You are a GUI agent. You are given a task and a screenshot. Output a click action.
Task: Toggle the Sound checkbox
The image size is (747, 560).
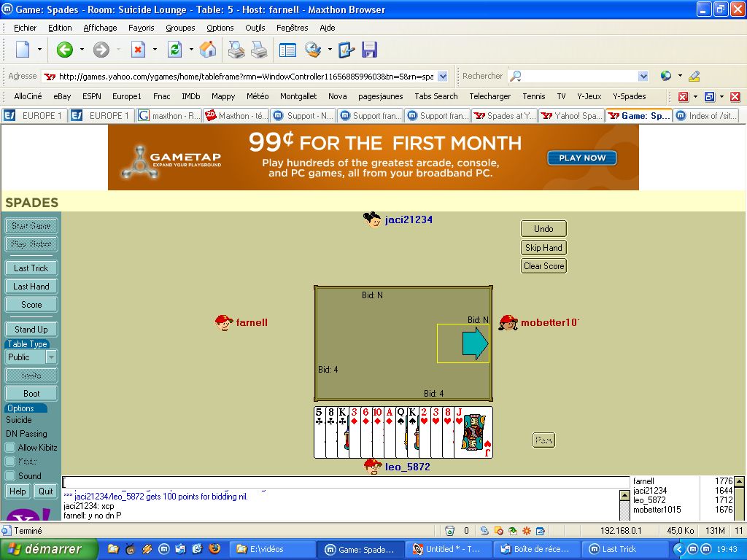pos(10,475)
